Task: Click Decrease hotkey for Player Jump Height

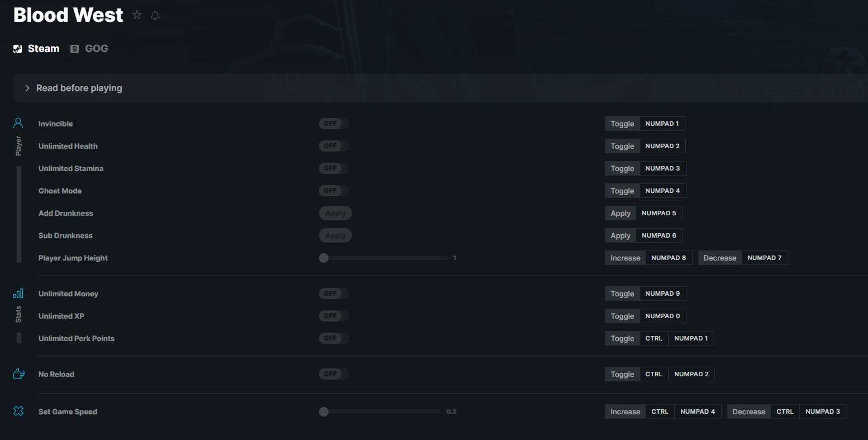Action: click(x=719, y=258)
